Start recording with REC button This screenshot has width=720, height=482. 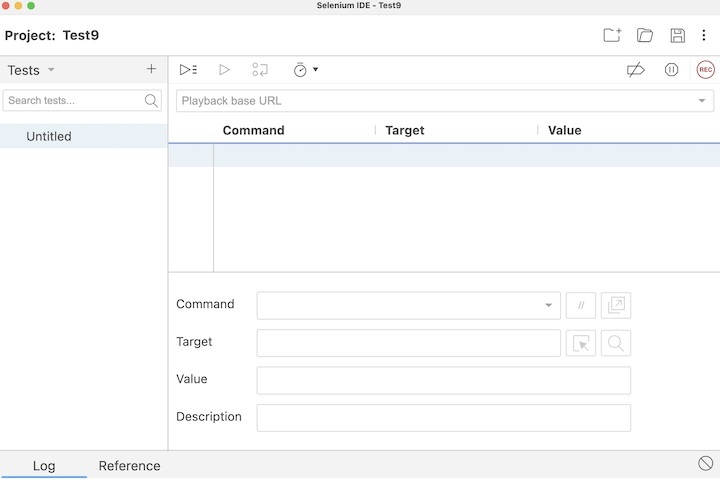[x=705, y=70]
